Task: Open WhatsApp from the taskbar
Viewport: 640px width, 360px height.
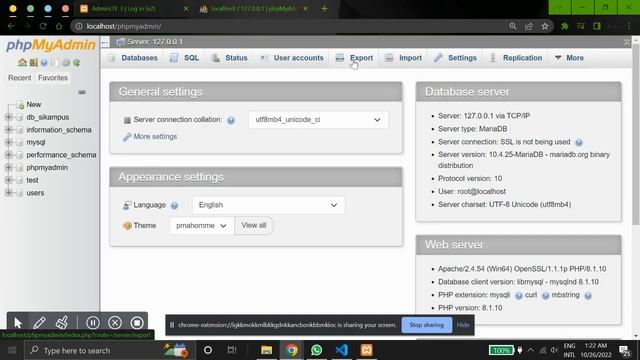Action: [x=316, y=350]
